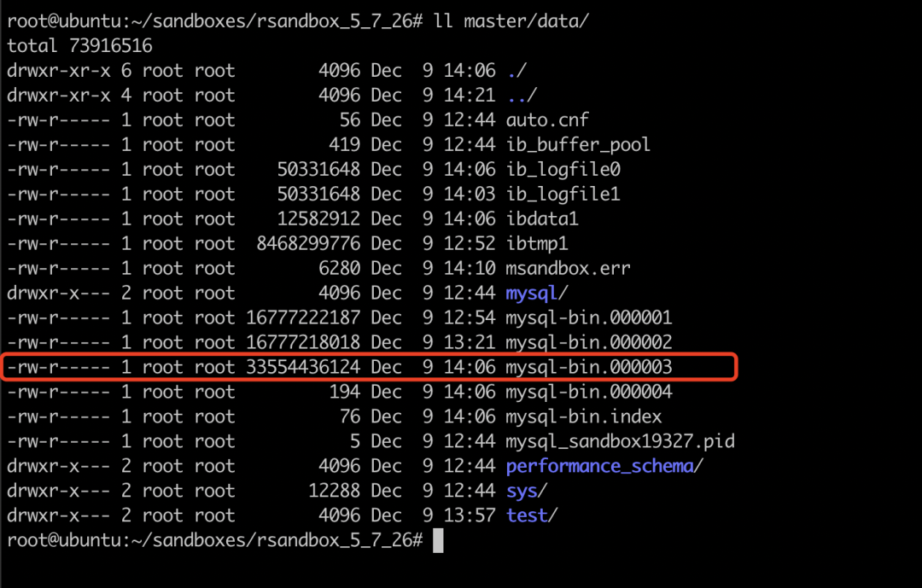Image resolution: width=922 pixels, height=588 pixels.
Task: Click the mysql_sandbox19327.pid filename
Action: [x=620, y=442]
